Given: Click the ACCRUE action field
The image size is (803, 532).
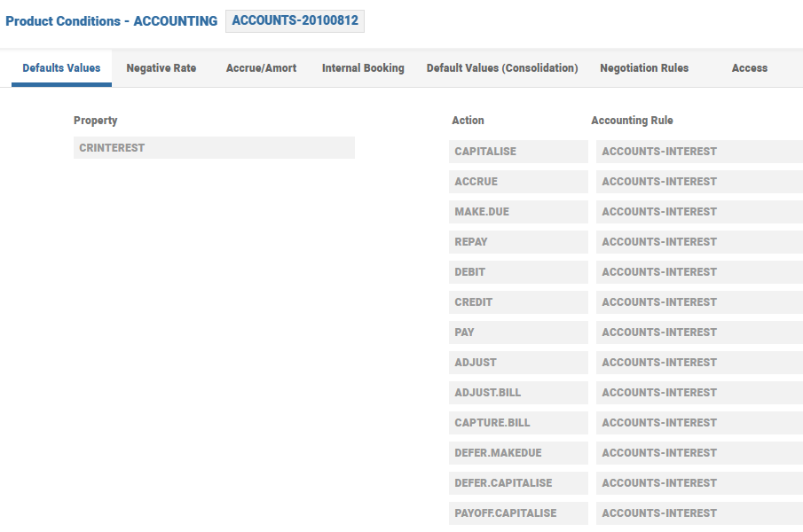Looking at the screenshot, I should [x=518, y=182].
